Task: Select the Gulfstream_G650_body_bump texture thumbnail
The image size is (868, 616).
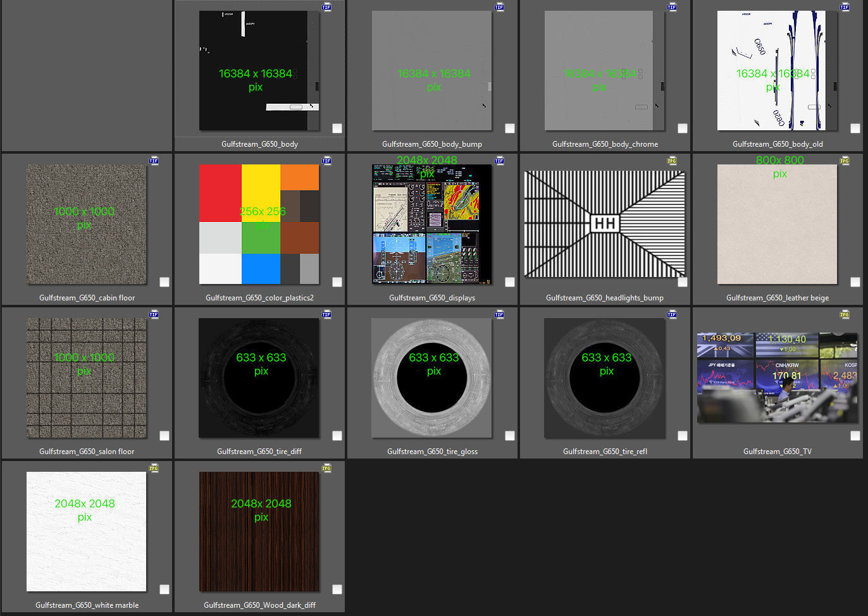Action: 432,70
